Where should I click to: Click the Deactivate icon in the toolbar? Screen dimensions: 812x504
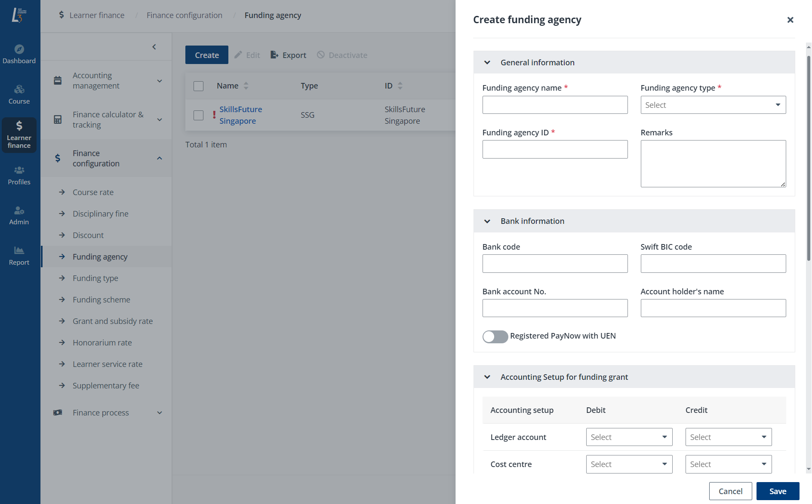click(320, 55)
